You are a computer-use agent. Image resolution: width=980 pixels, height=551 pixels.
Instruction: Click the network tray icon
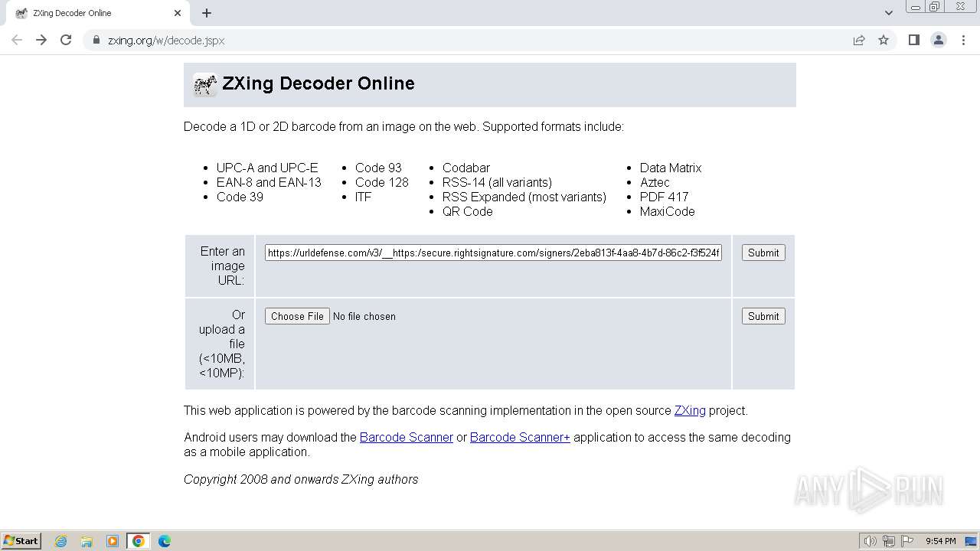(888, 541)
